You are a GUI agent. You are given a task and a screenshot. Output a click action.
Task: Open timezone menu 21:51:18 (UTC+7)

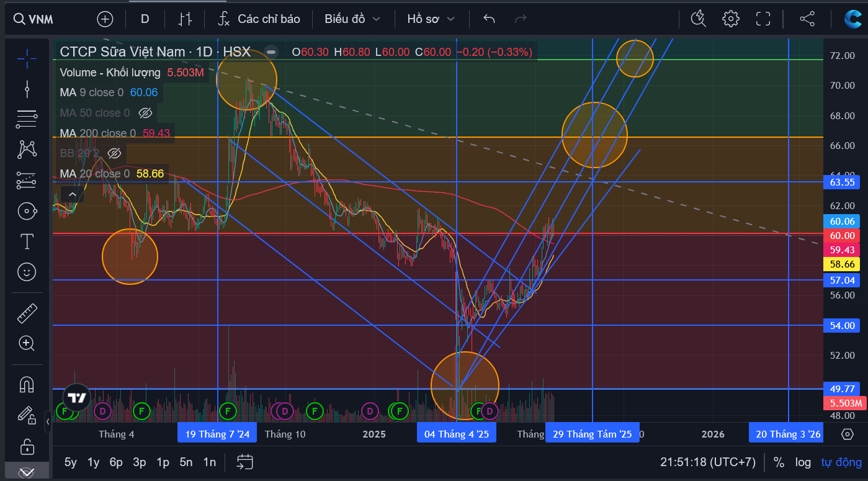(708, 462)
